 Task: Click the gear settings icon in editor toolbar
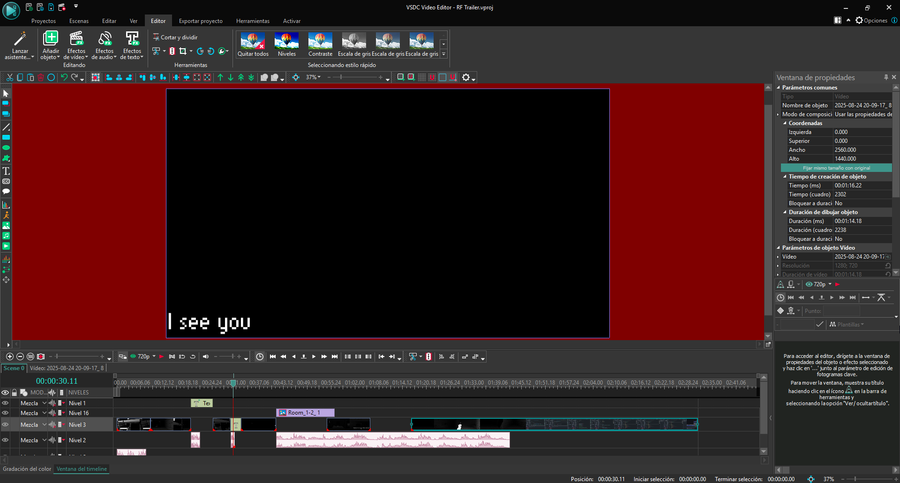(x=466, y=78)
